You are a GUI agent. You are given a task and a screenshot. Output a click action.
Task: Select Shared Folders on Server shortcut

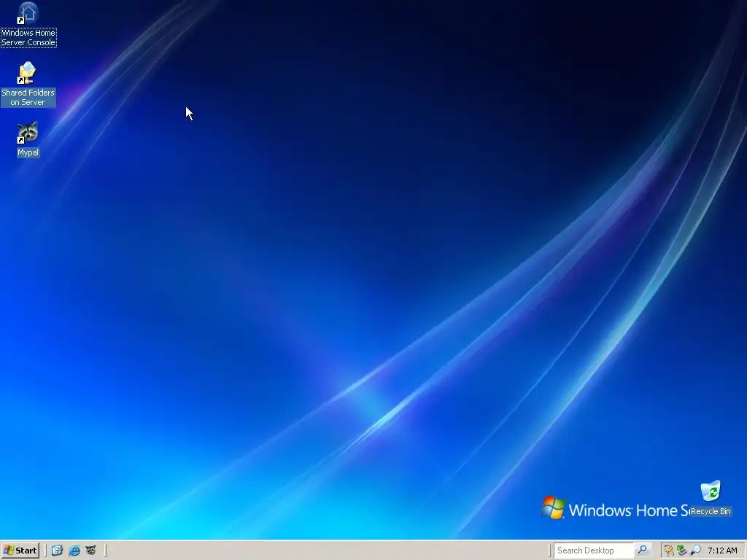coord(28,84)
